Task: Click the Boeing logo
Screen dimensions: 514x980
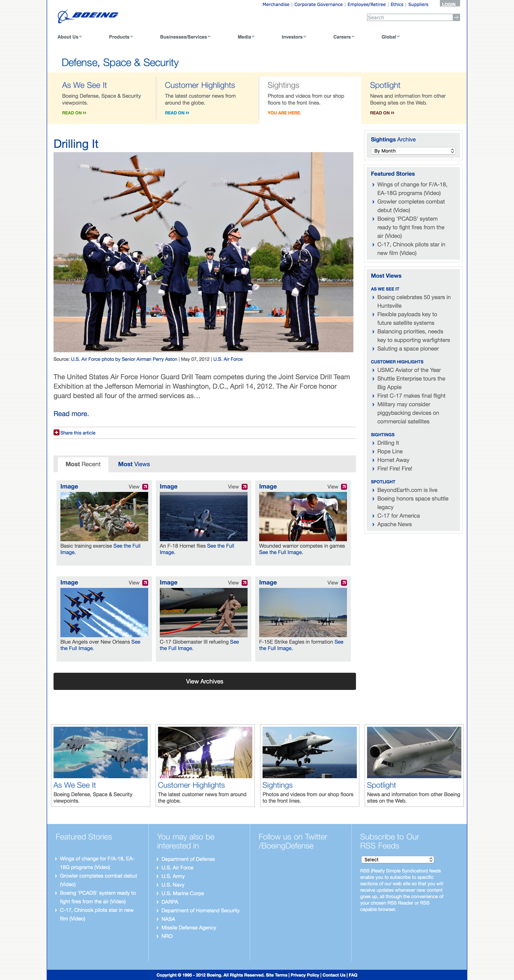Action: click(88, 16)
